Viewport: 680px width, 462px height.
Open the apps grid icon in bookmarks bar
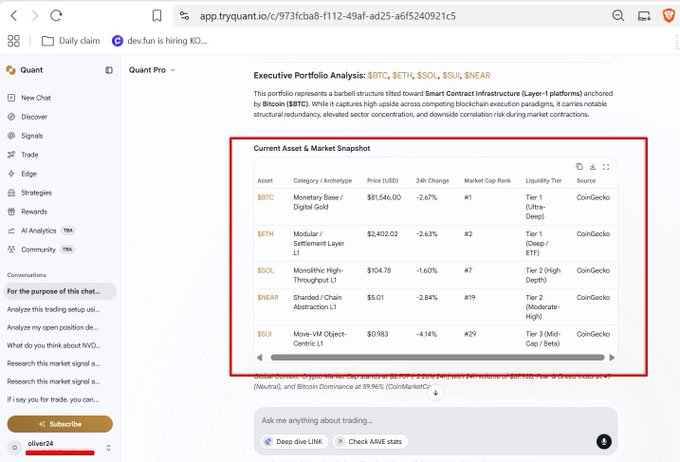tap(13, 41)
